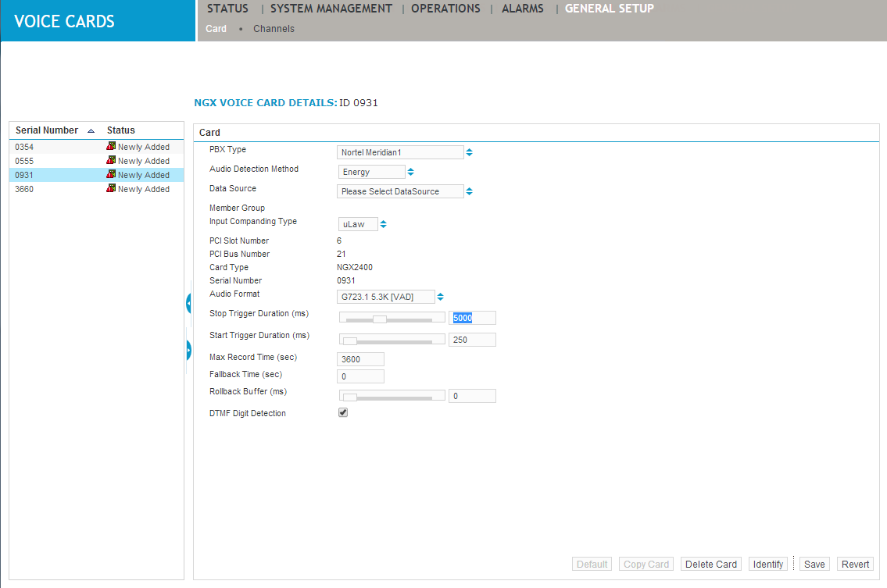
Task: Open System Management menu
Action: [331, 9]
